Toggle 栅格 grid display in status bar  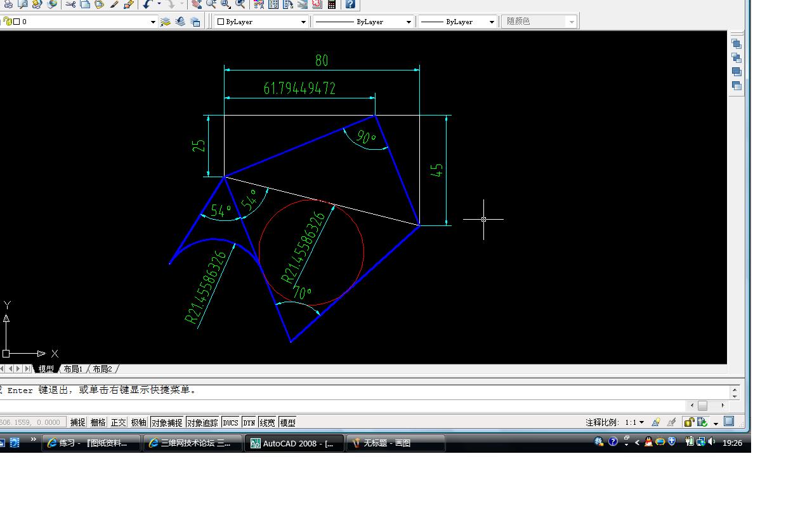(98, 422)
